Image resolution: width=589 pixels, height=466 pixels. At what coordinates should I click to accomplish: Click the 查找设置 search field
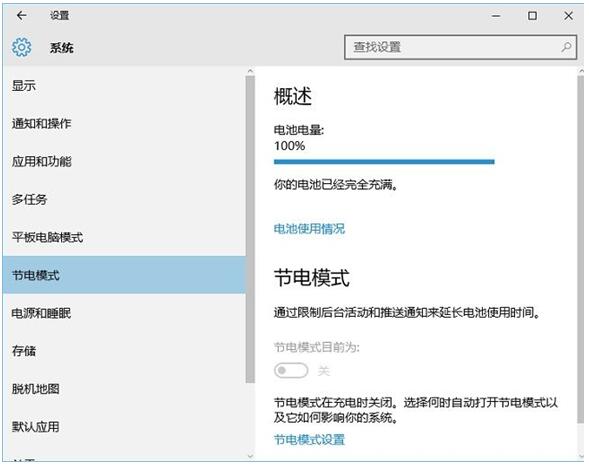[460, 47]
